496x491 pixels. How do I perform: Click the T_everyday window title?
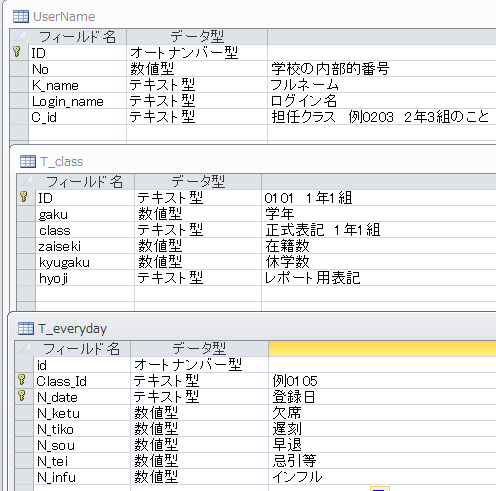point(72,329)
